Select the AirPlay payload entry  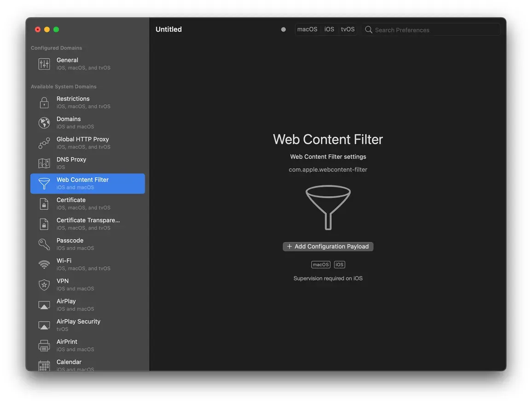pos(87,305)
